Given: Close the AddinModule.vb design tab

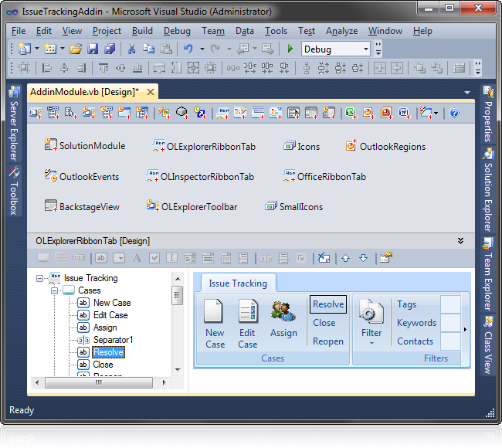Looking at the screenshot, I should coord(151,92).
